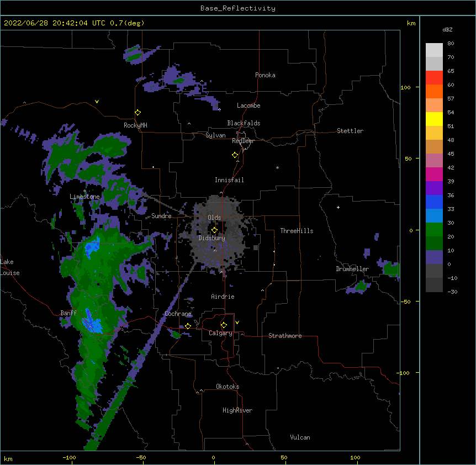Choose the bright green 30 to 20 legend swatch

[434, 230]
